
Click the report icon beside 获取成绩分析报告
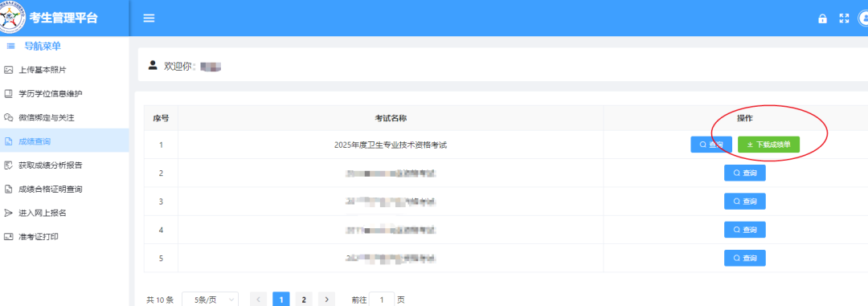[8, 165]
